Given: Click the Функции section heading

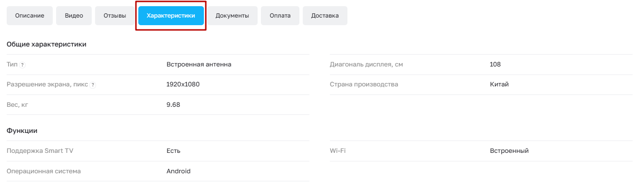Looking at the screenshot, I should (22, 131).
